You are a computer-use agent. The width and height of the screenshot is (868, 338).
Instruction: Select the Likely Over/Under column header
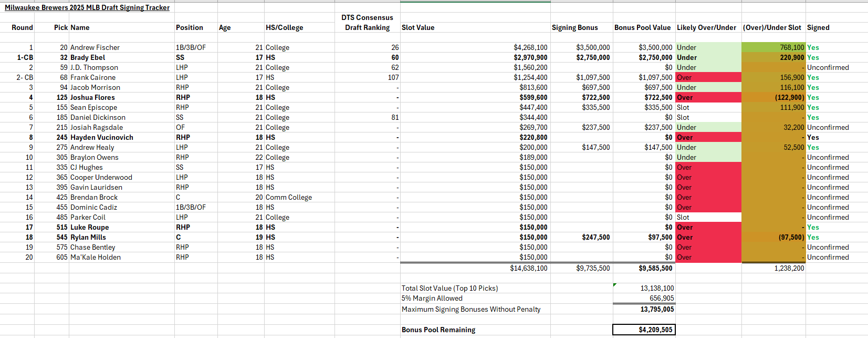pyautogui.click(x=706, y=28)
